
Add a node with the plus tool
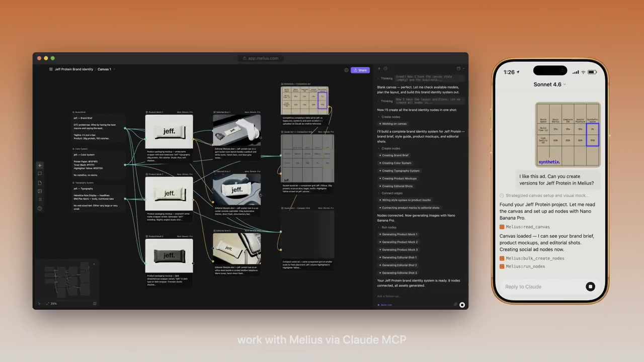40,165
